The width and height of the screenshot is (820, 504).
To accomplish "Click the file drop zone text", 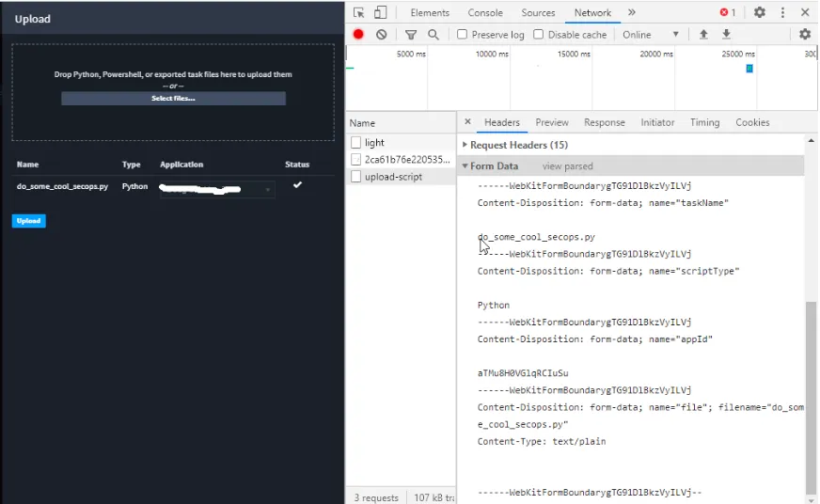I will (x=173, y=74).
